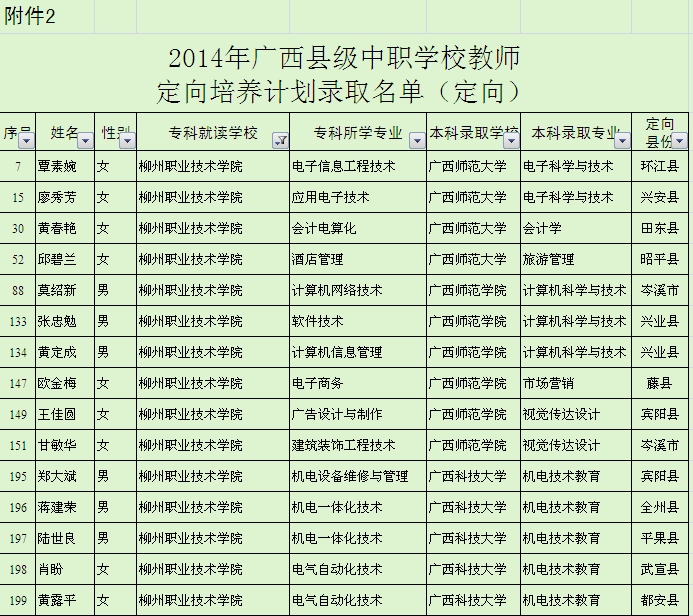Click the active filter icon on 专科就读学校

tap(280, 140)
